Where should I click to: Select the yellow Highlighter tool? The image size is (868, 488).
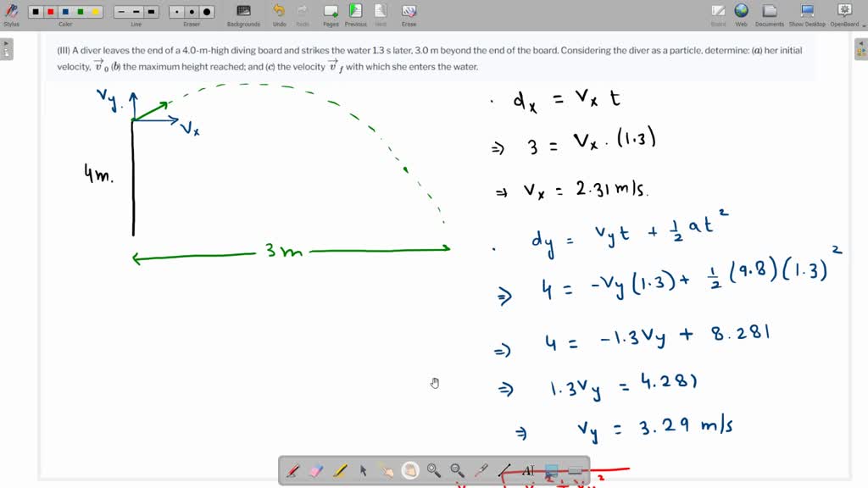340,470
